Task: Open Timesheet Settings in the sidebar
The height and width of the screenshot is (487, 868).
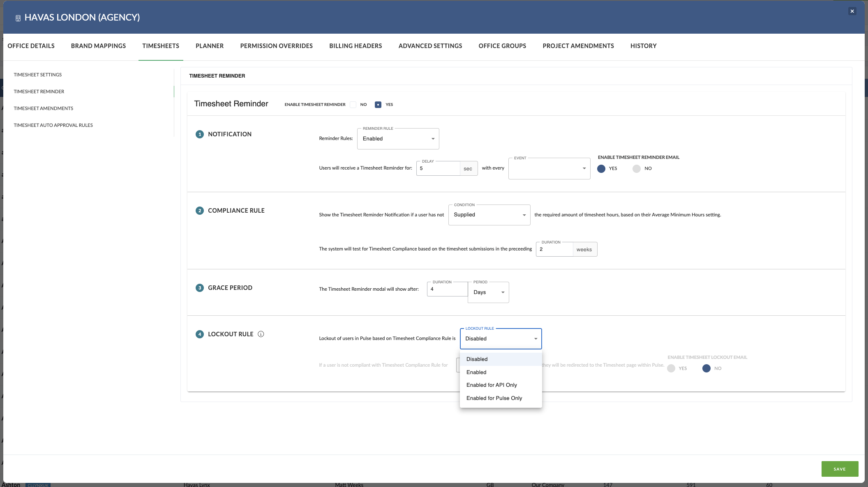Action: click(x=38, y=75)
